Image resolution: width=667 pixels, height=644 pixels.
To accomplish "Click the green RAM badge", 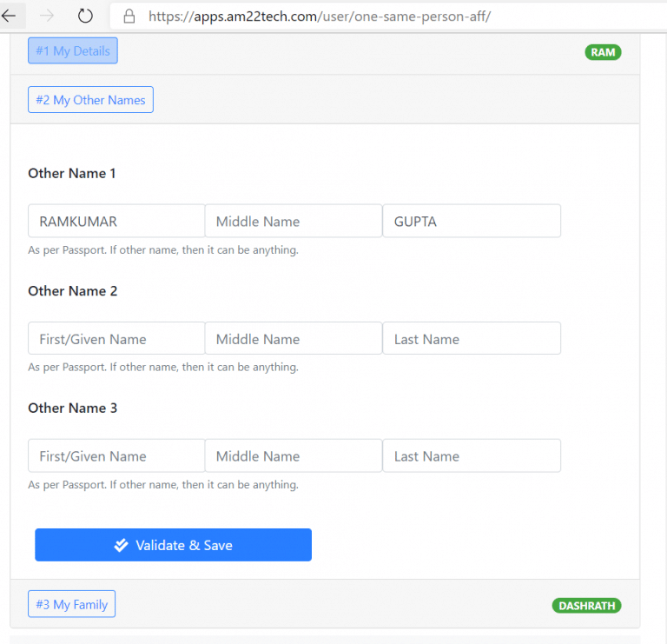I will (x=603, y=52).
